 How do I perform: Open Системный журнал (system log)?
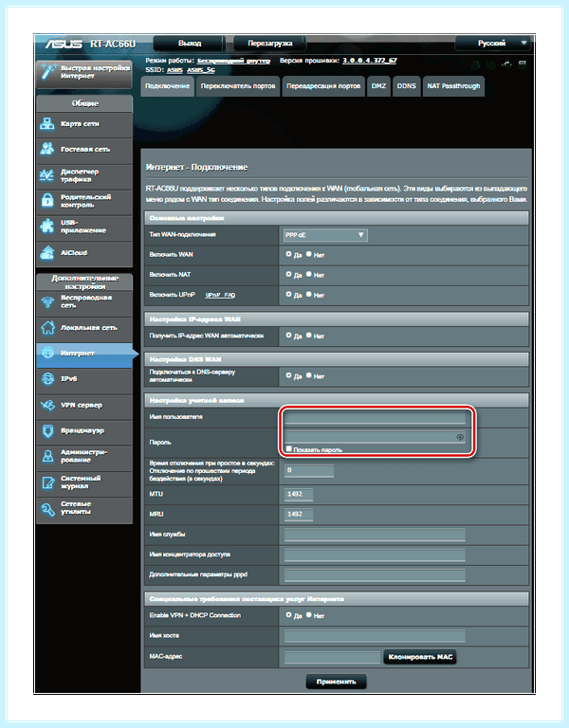point(84,482)
